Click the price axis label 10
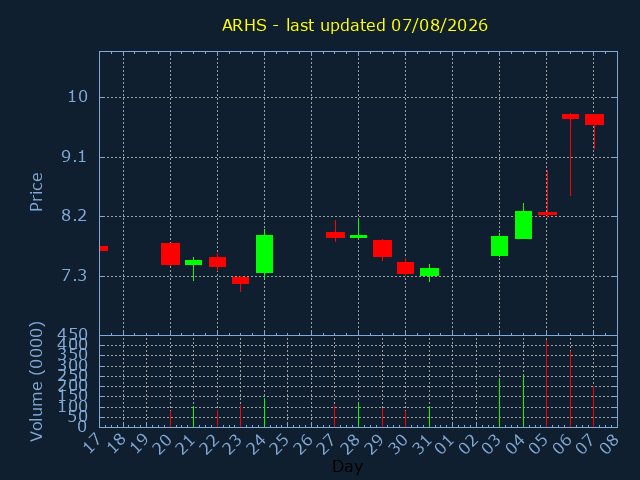 point(78,97)
